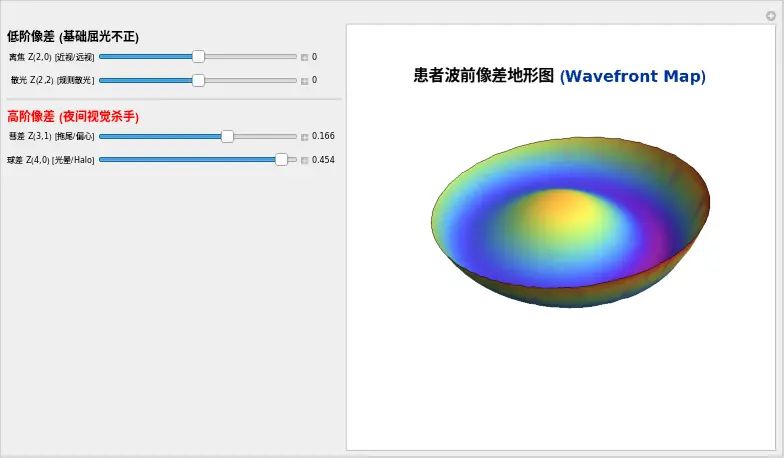Click the 0.166 value for 彗差
Screen dimensions: 784x458
click(x=323, y=136)
